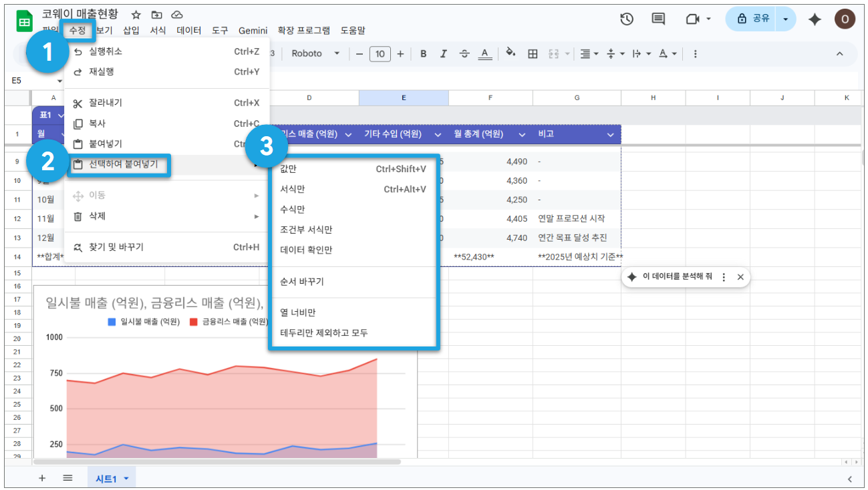Open Roboto font dropdown
The height and width of the screenshot is (490, 868).
pos(315,53)
